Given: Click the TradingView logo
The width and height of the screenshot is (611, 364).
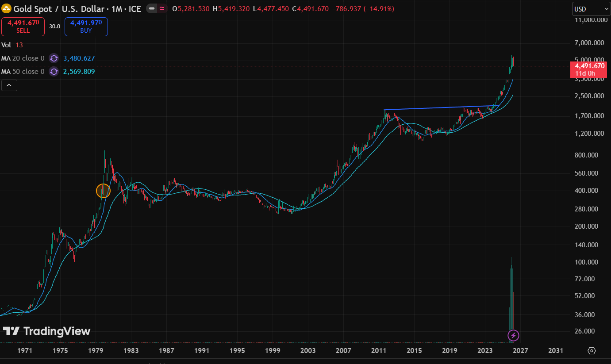Looking at the screenshot, I should [46, 331].
